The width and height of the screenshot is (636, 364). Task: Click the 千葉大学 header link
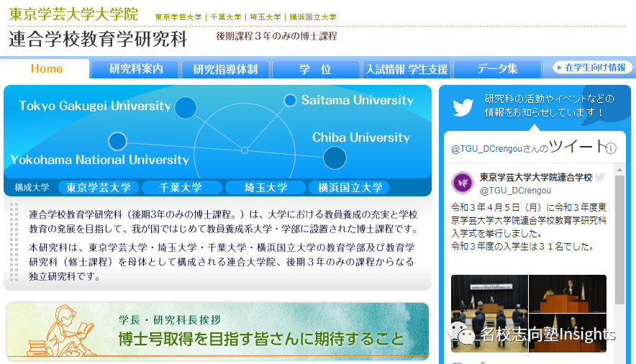226,17
